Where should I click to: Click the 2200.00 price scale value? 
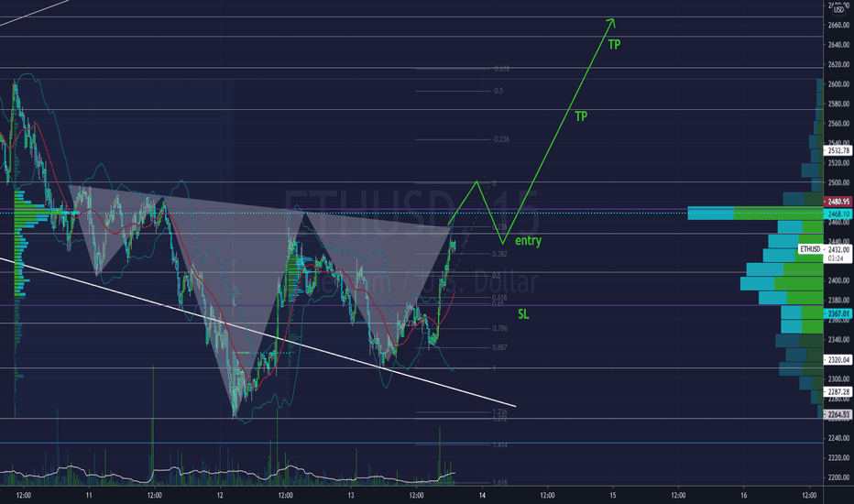pyautogui.click(x=838, y=477)
